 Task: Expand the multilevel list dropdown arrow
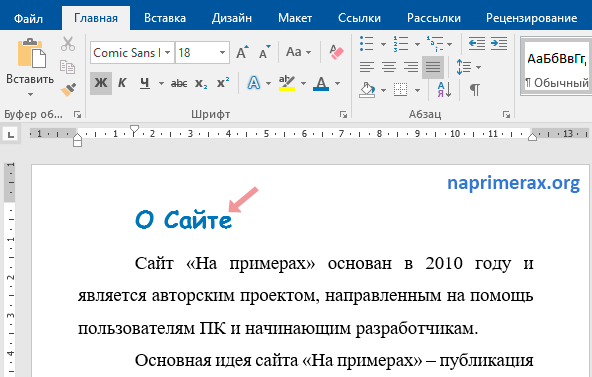tap(450, 45)
